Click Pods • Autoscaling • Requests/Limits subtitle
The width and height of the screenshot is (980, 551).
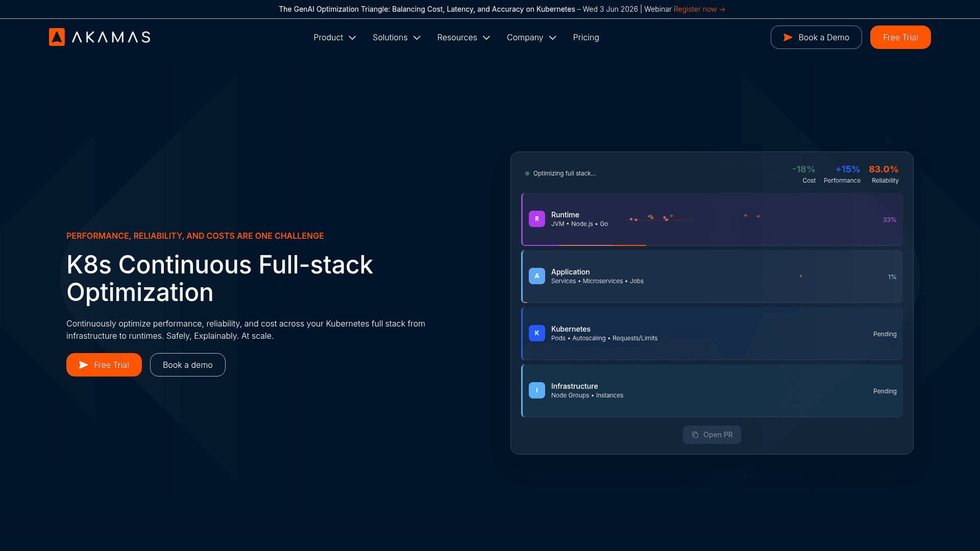tap(604, 338)
